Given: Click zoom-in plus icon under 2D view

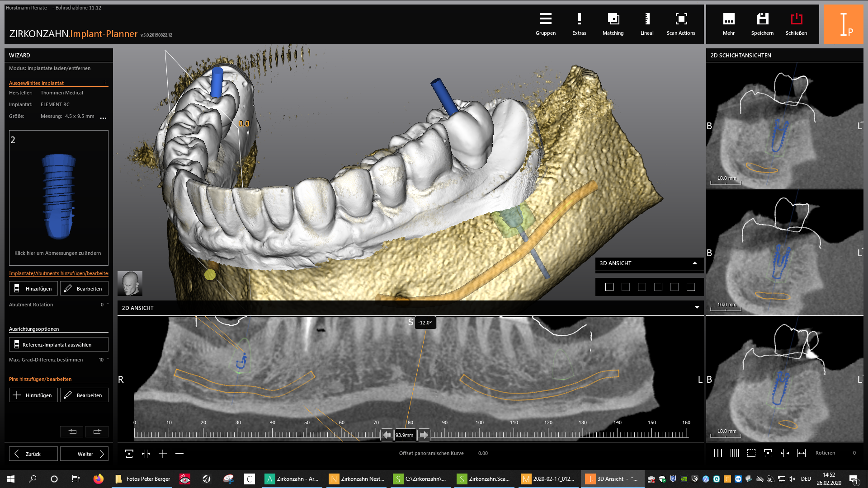Looking at the screenshot, I should [163, 454].
